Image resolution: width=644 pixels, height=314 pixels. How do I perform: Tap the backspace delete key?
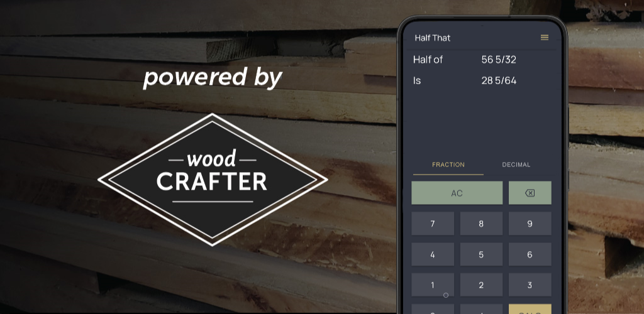(530, 193)
